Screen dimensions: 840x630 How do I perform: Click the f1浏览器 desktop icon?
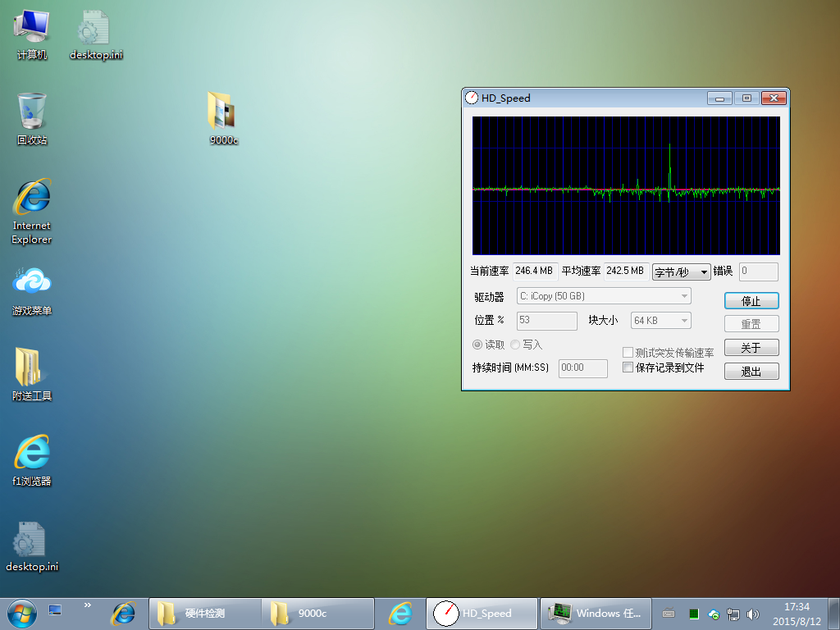coord(32,460)
